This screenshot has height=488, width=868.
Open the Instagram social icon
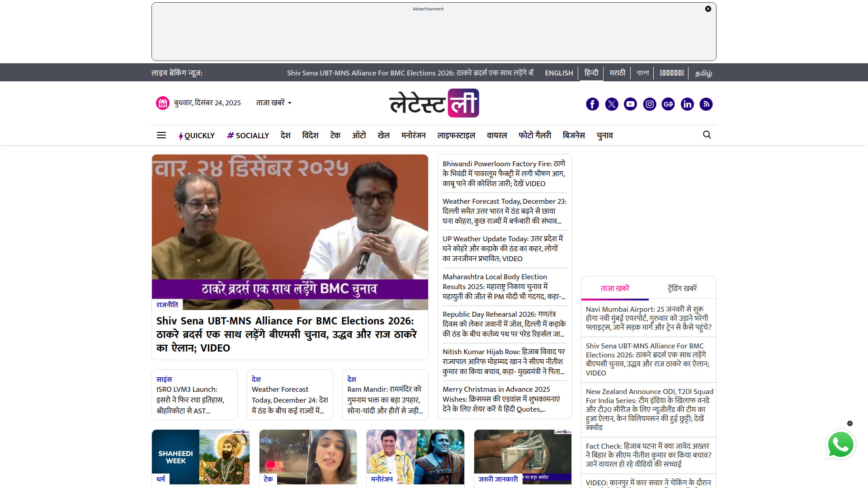click(650, 104)
